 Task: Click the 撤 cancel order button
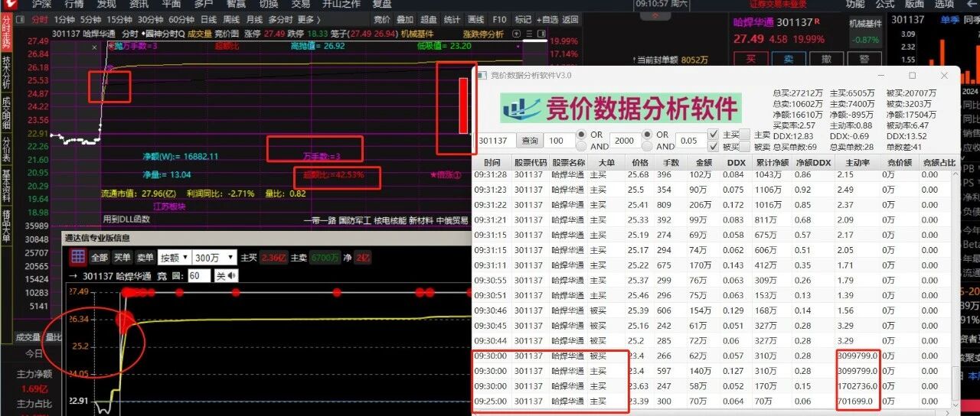point(826,59)
